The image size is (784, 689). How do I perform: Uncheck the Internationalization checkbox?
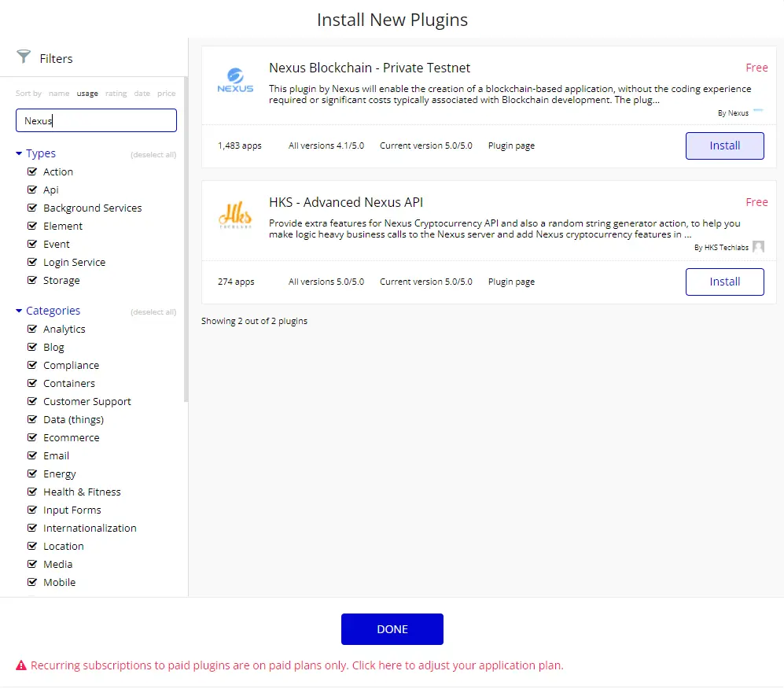[x=32, y=528]
